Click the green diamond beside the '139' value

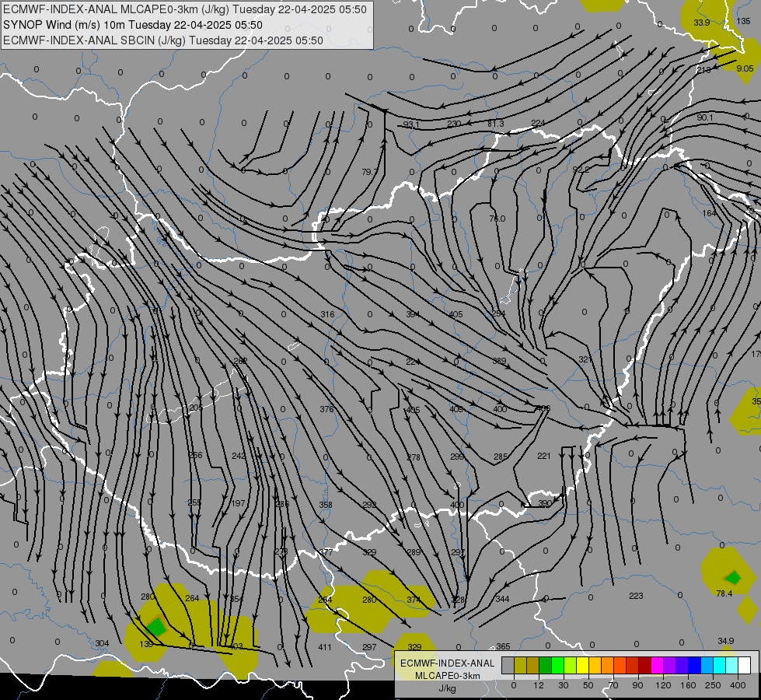[x=156, y=627]
